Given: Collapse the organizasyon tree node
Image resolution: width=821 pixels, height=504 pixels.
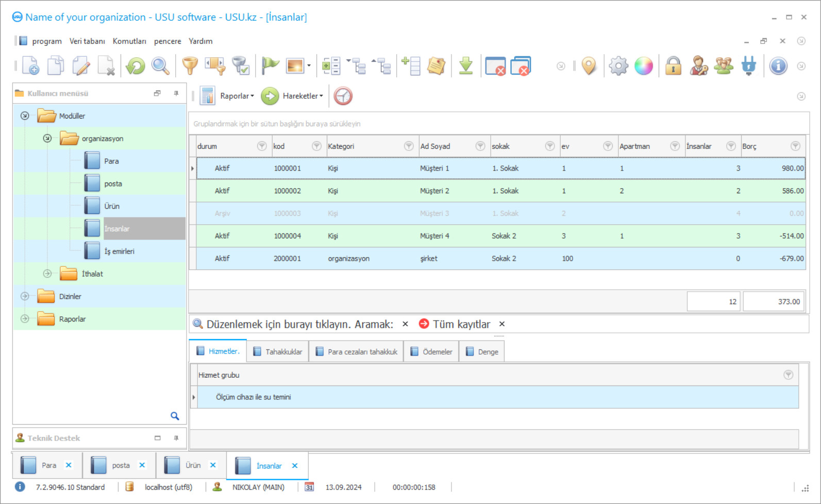Looking at the screenshot, I should (47, 139).
